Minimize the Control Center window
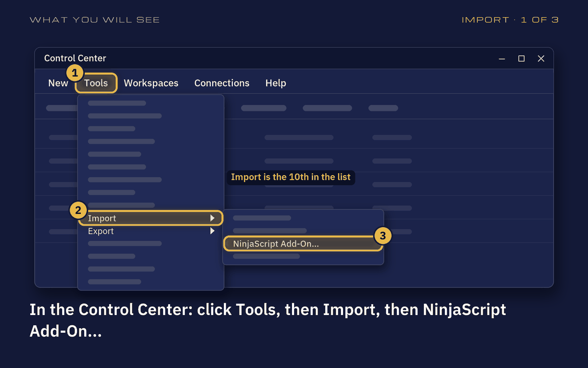 (502, 58)
